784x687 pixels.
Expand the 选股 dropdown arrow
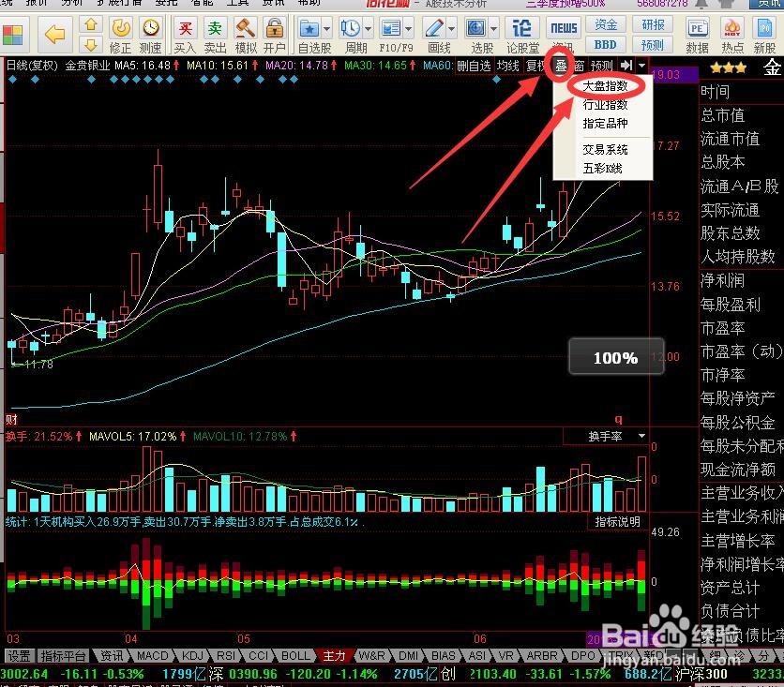[x=493, y=28]
